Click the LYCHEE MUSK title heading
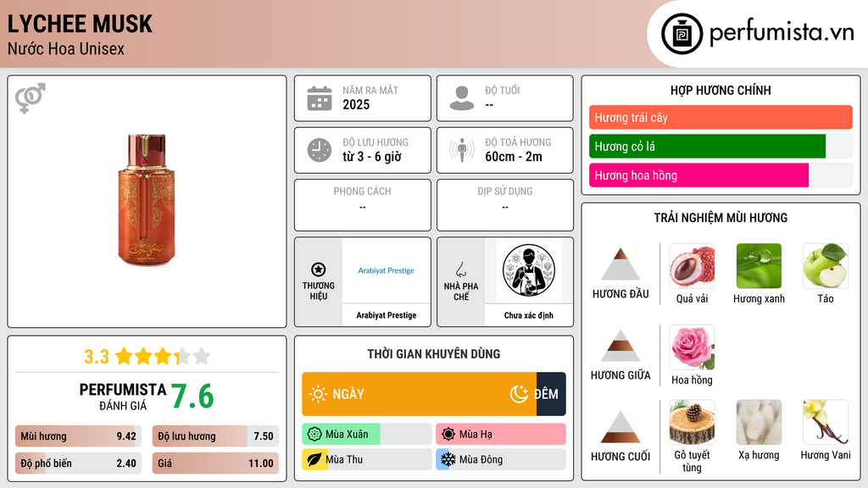Screen dimensions: 868x488 tap(80, 24)
